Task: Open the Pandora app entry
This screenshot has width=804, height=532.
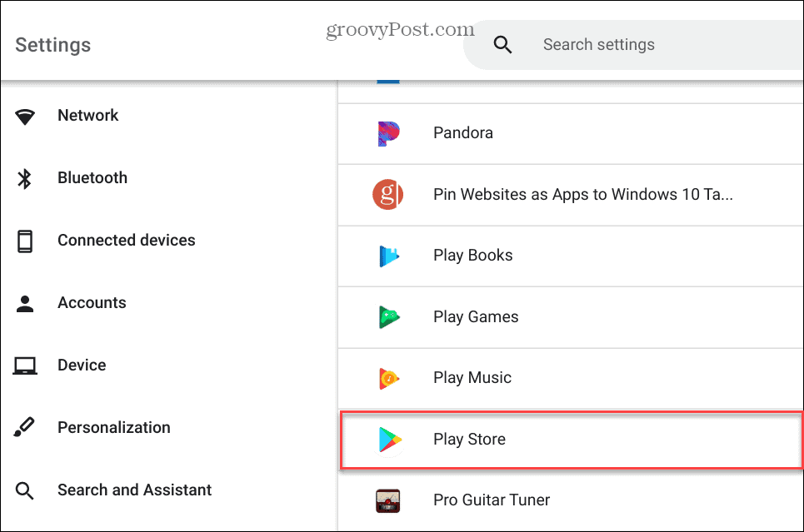Action: pos(571,133)
